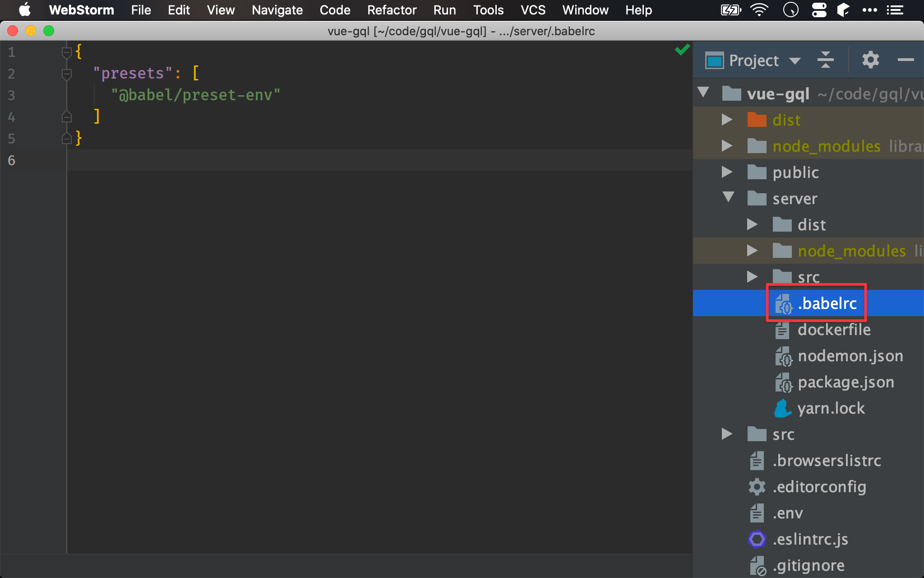The height and width of the screenshot is (578, 924).
Task: Expand the root dist folder arrow
Action: coord(727,120)
